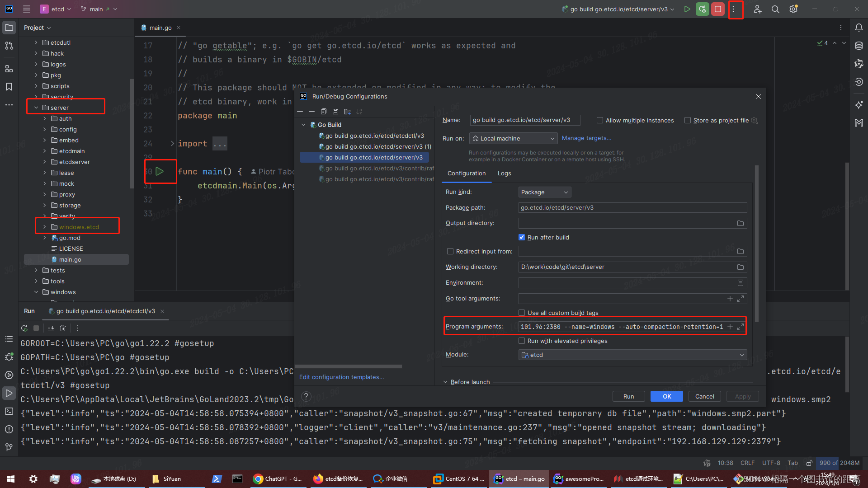Click the Stop (red square) debug icon
The image size is (868, 488).
point(718,9)
